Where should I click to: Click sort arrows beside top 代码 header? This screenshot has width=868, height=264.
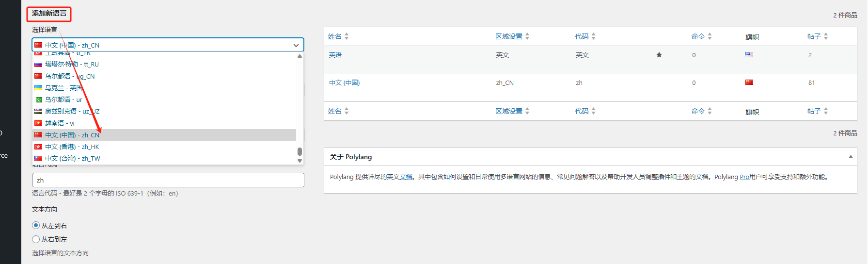(x=593, y=36)
